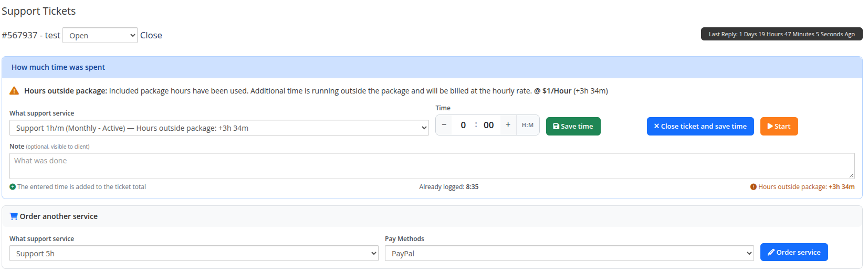
Task: Click the orange exclamation circle icon
Action: (754, 187)
